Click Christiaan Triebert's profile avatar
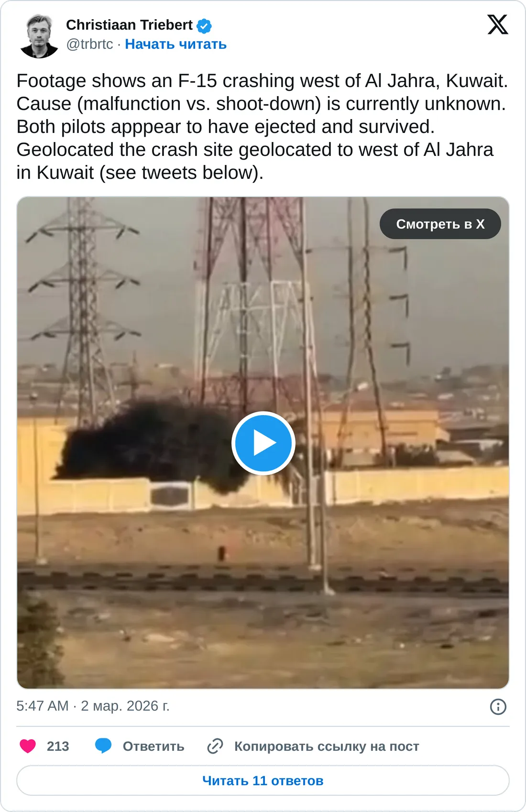 39,36
